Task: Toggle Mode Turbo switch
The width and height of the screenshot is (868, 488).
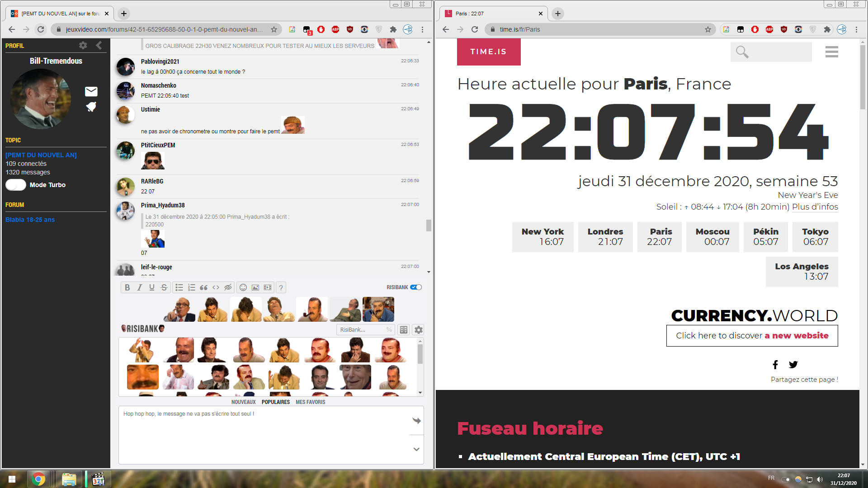Action: [x=16, y=185]
